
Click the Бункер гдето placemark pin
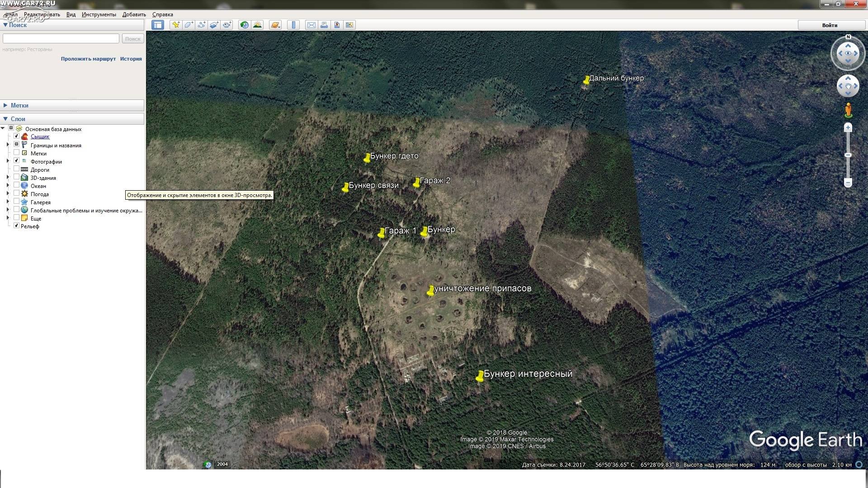367,159
